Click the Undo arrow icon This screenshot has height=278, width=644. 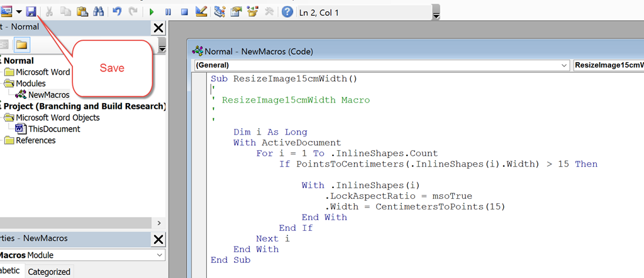(x=117, y=12)
